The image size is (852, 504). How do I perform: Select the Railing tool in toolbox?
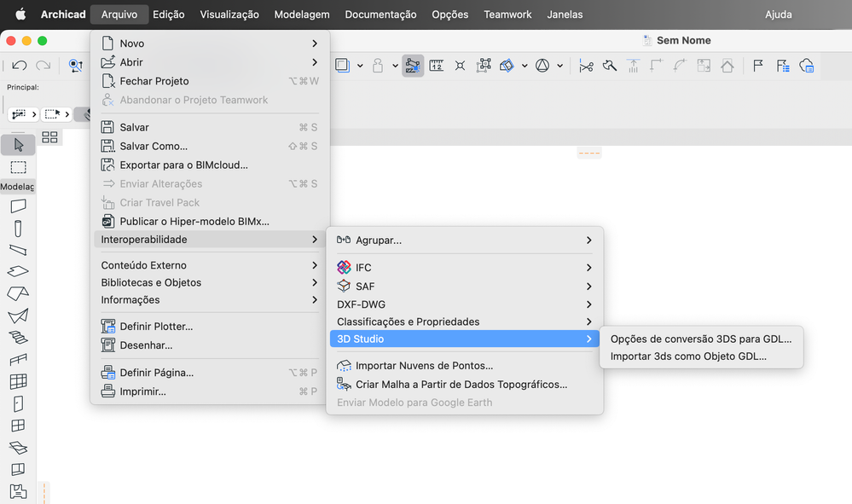click(x=18, y=360)
